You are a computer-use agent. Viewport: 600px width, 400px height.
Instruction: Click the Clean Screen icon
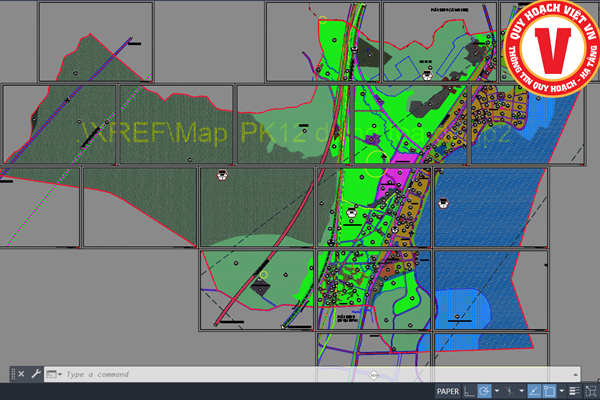[591, 391]
